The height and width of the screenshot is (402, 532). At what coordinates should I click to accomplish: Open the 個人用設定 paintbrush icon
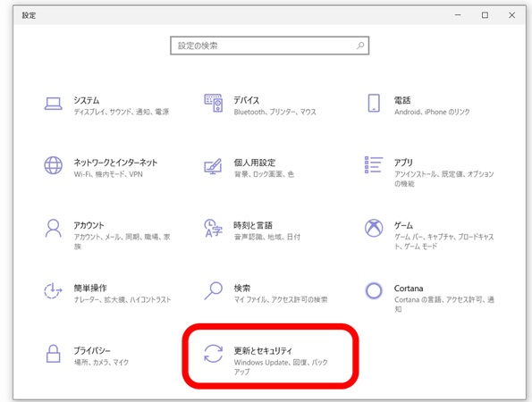click(213, 166)
